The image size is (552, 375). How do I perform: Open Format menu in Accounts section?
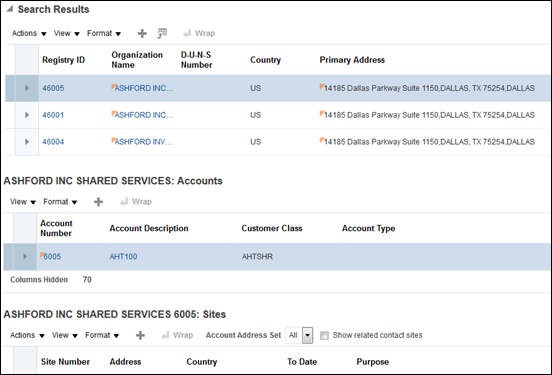60,202
